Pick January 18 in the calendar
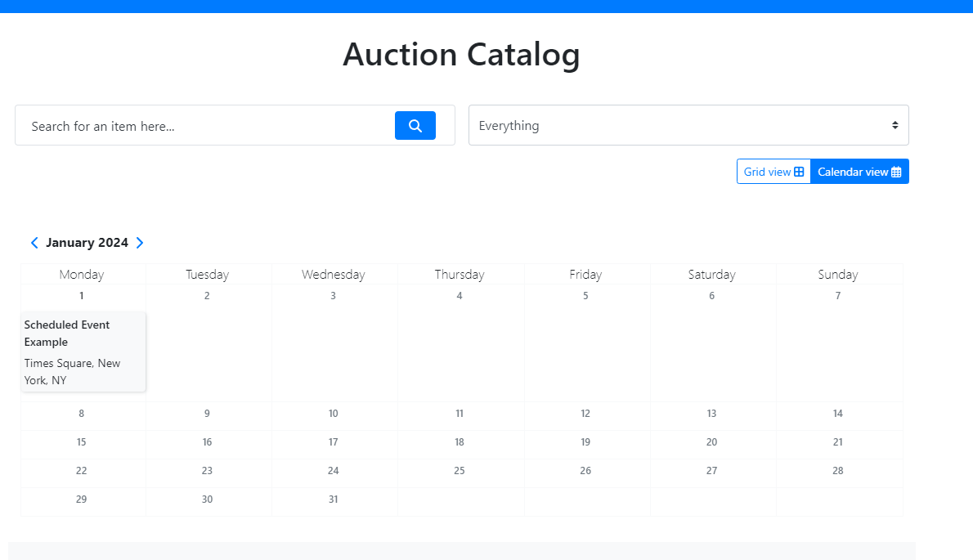The image size is (973, 560). (x=460, y=442)
